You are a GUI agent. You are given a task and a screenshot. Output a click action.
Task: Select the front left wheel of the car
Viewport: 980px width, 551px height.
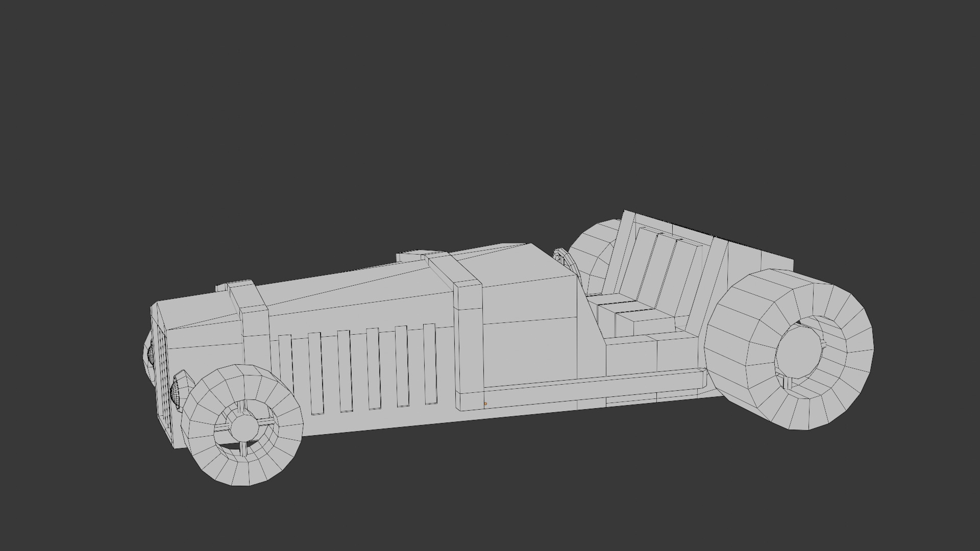point(242,424)
